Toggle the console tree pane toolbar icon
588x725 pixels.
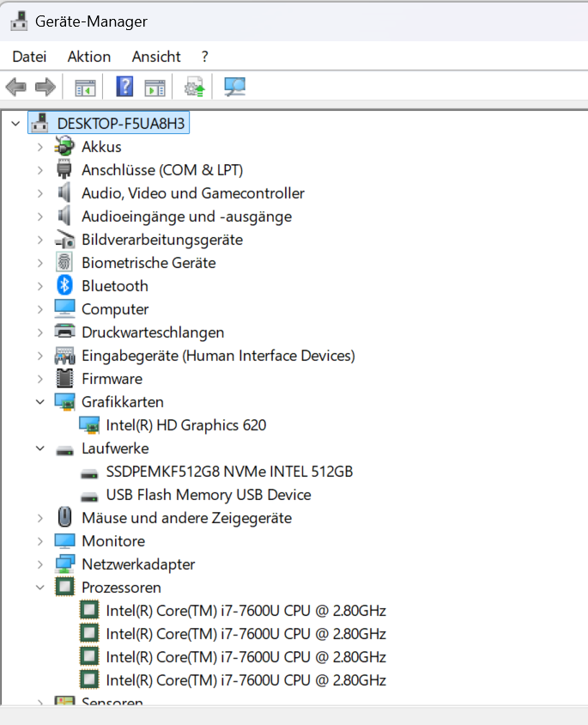[x=86, y=87]
